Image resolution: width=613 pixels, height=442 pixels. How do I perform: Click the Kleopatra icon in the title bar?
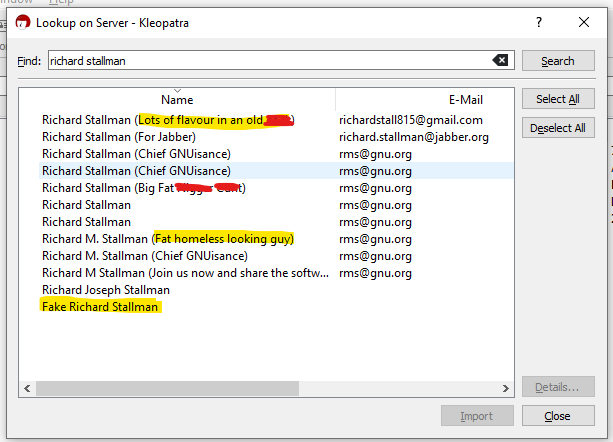click(x=23, y=23)
